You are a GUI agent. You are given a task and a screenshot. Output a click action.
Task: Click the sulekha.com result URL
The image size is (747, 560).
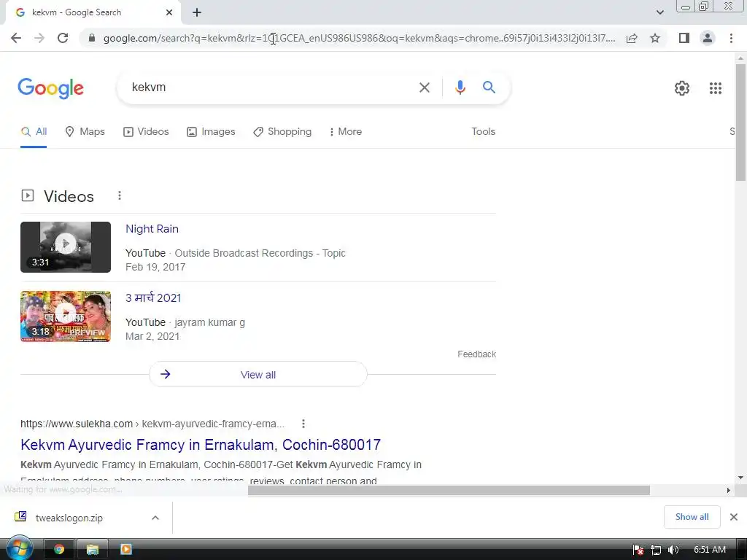point(152,424)
